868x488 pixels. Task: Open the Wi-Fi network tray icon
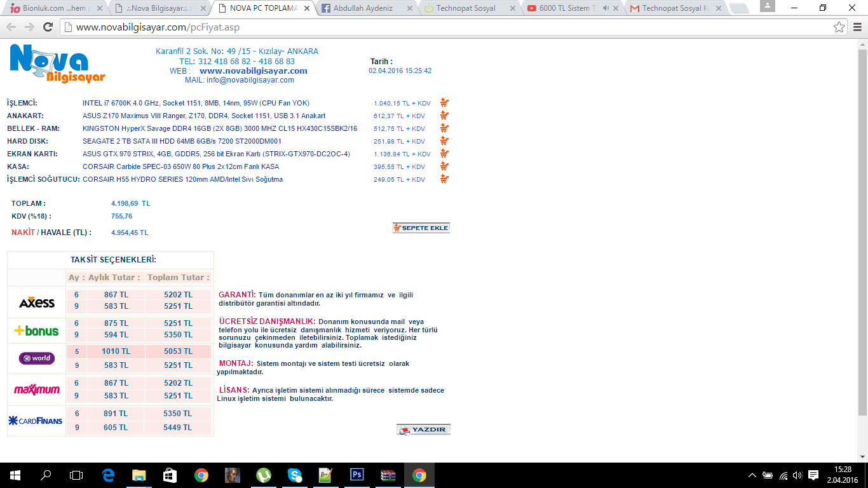coord(783,475)
